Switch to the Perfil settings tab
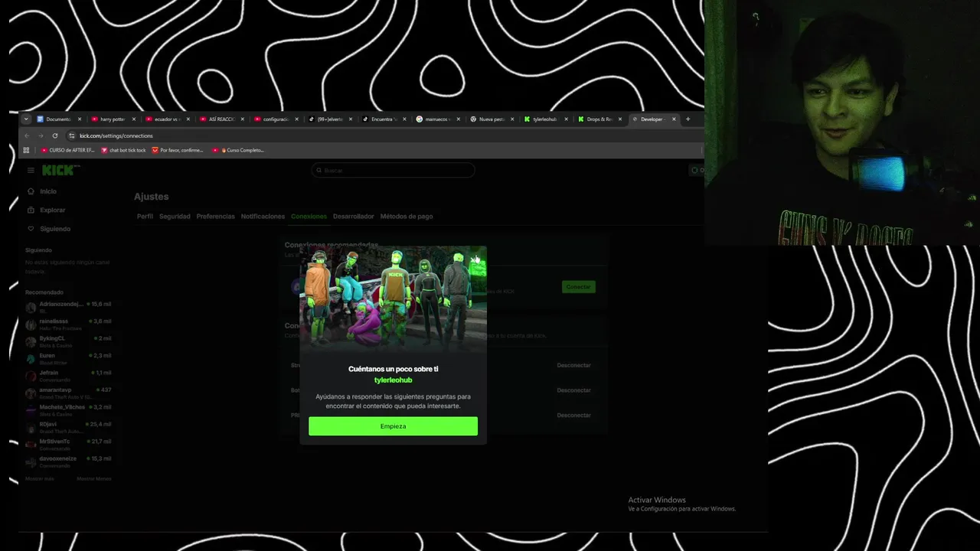The image size is (980, 551). click(145, 217)
